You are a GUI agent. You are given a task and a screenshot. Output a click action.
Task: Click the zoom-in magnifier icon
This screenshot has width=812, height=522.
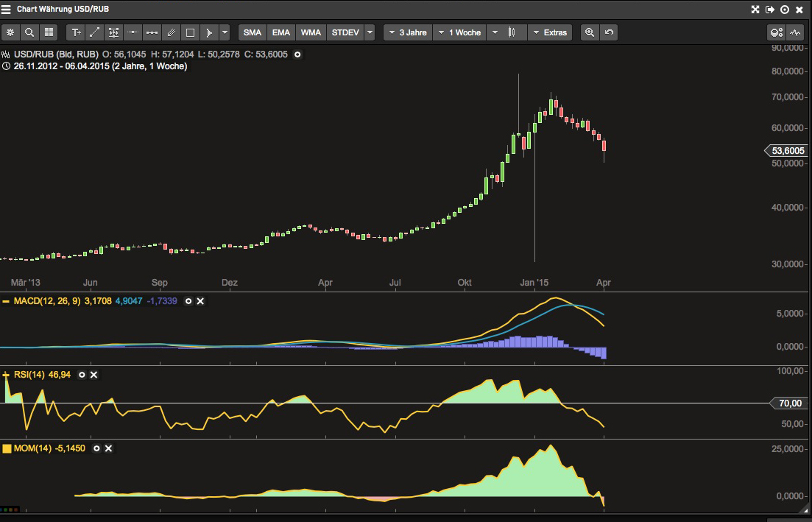pyautogui.click(x=590, y=32)
